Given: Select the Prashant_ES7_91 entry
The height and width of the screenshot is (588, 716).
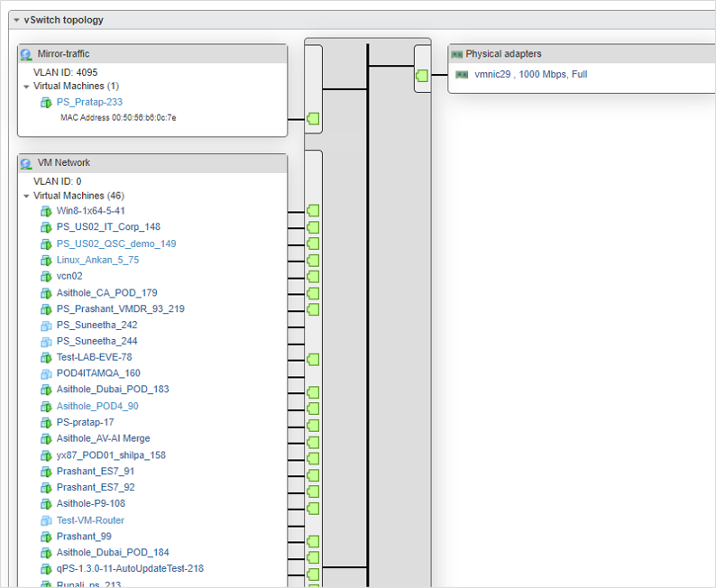Looking at the screenshot, I should coord(96,471).
